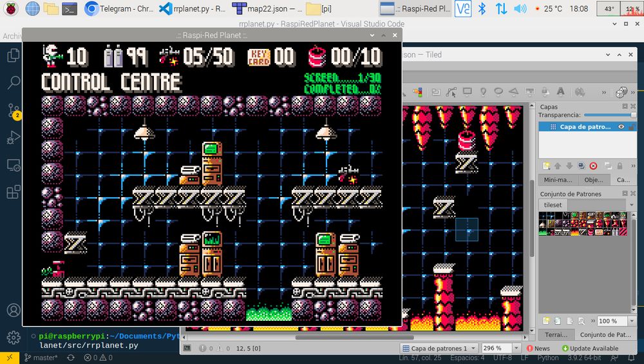Switch to the Telegram Chrome taskbar window

(x=119, y=8)
